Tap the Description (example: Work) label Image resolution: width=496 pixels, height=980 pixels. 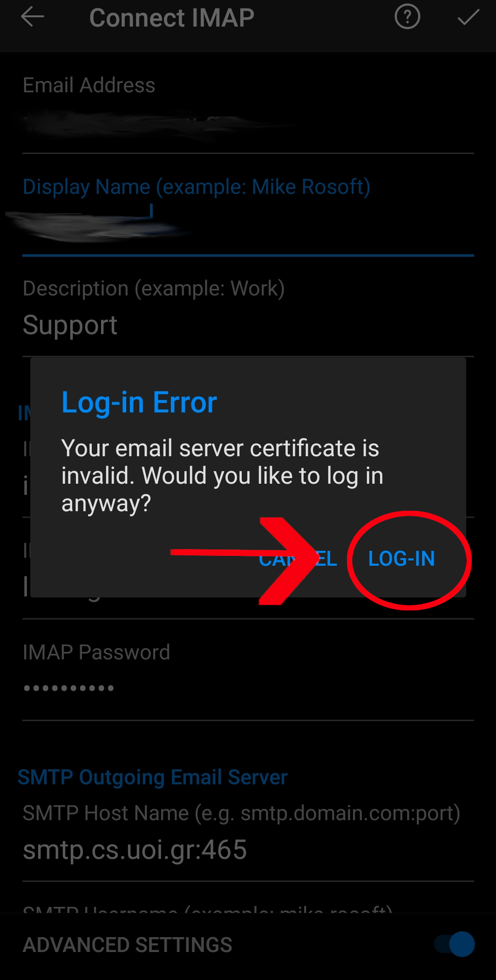tap(154, 288)
